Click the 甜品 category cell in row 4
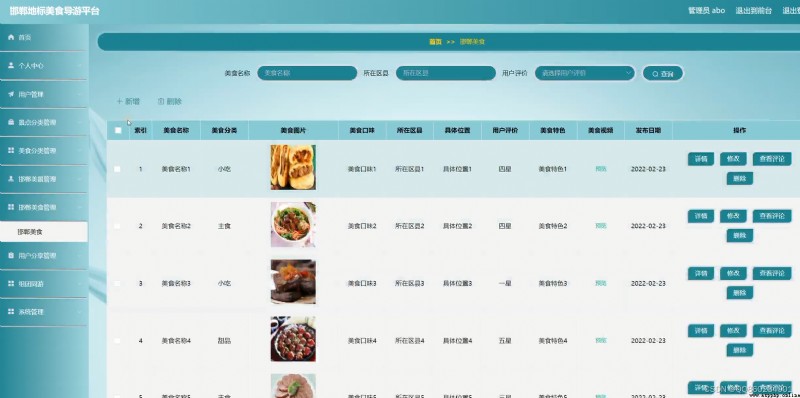The width and height of the screenshot is (800, 398). [x=224, y=341]
